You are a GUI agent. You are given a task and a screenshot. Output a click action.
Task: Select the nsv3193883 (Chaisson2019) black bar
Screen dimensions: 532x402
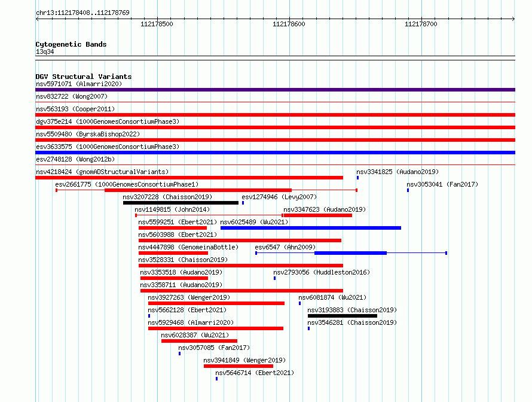pyautogui.click(x=343, y=316)
